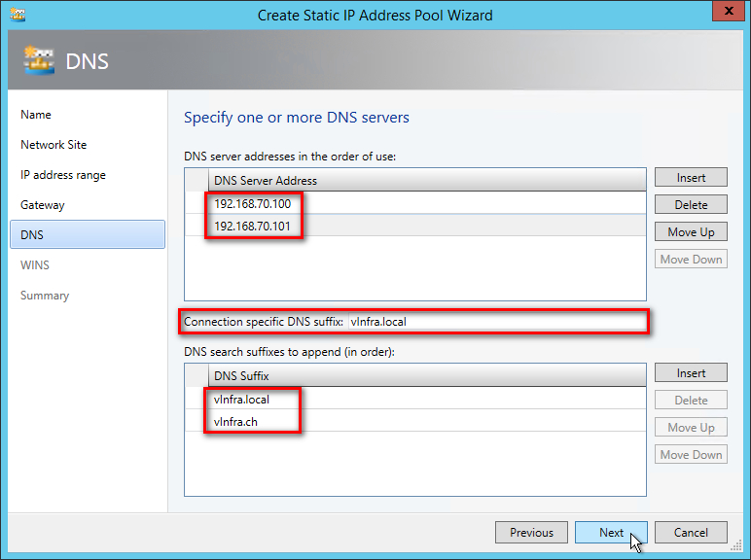Select the DNS step in the sidebar
751x560 pixels.
pyautogui.click(x=32, y=235)
